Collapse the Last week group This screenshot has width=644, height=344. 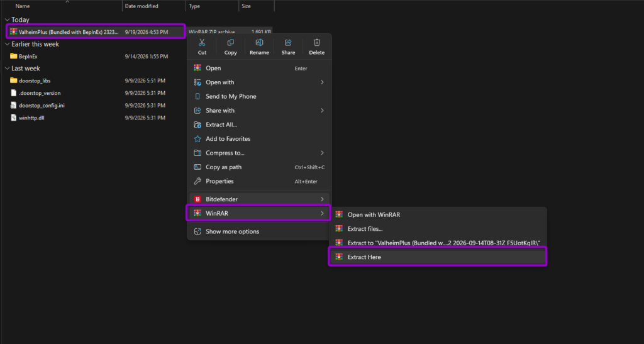click(7, 69)
